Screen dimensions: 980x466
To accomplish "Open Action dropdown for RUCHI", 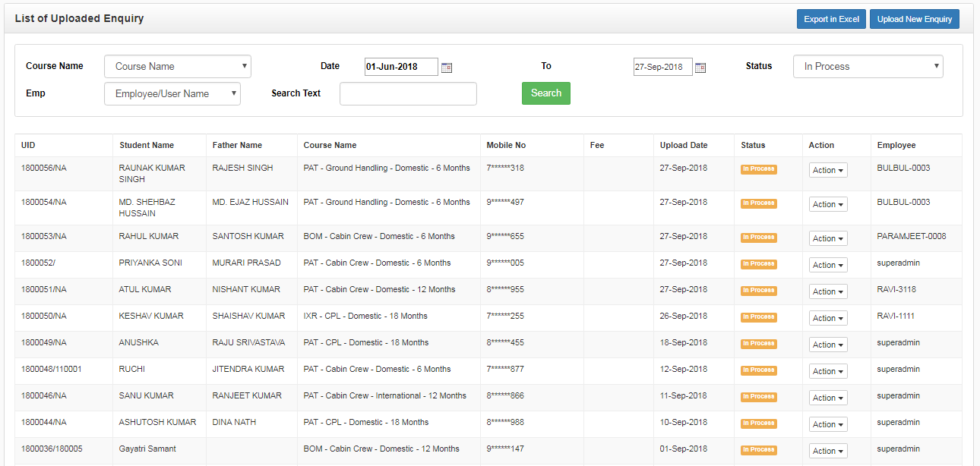I will pyautogui.click(x=828, y=371).
